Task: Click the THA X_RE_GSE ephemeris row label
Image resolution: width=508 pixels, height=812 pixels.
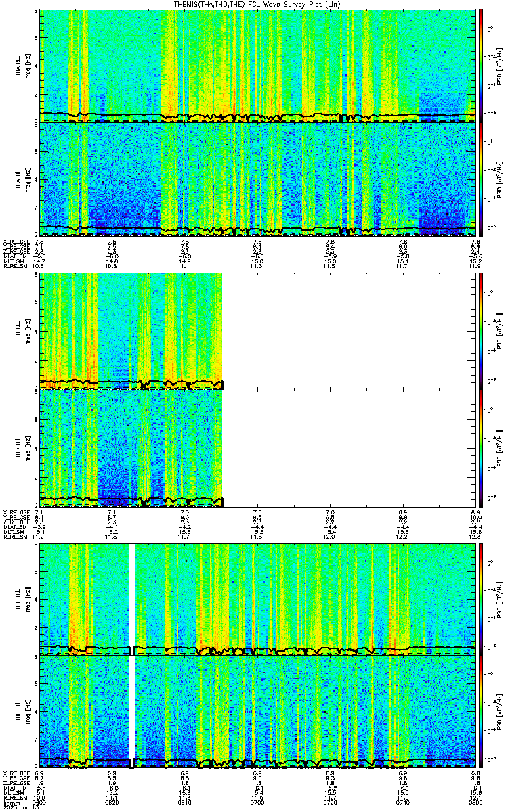Action: coord(16,242)
